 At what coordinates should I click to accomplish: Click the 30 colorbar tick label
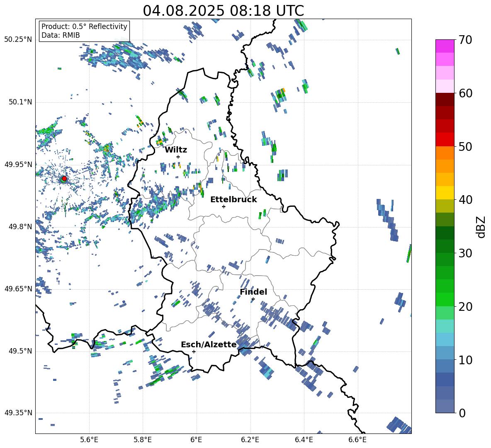(465, 253)
